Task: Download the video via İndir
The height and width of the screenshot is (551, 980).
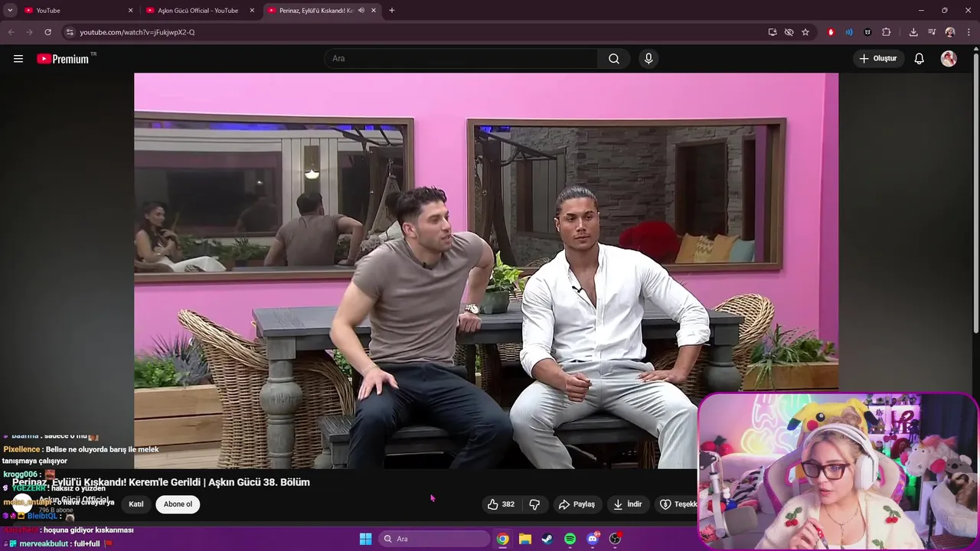Action: [x=627, y=504]
